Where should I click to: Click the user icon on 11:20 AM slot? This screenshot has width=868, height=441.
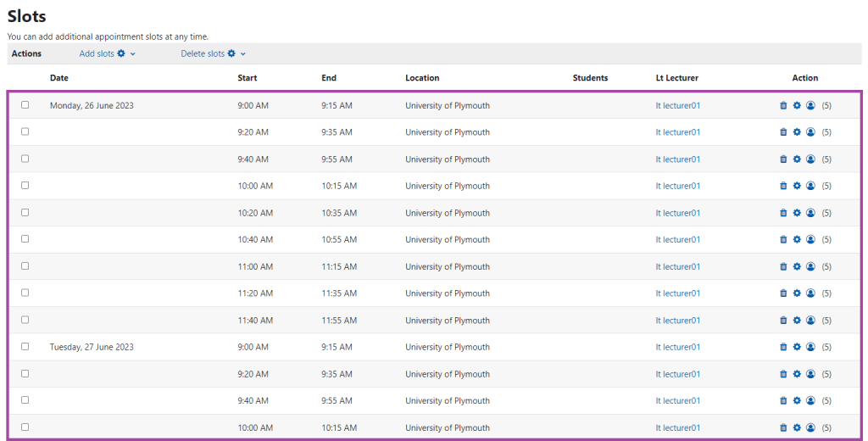(x=810, y=293)
